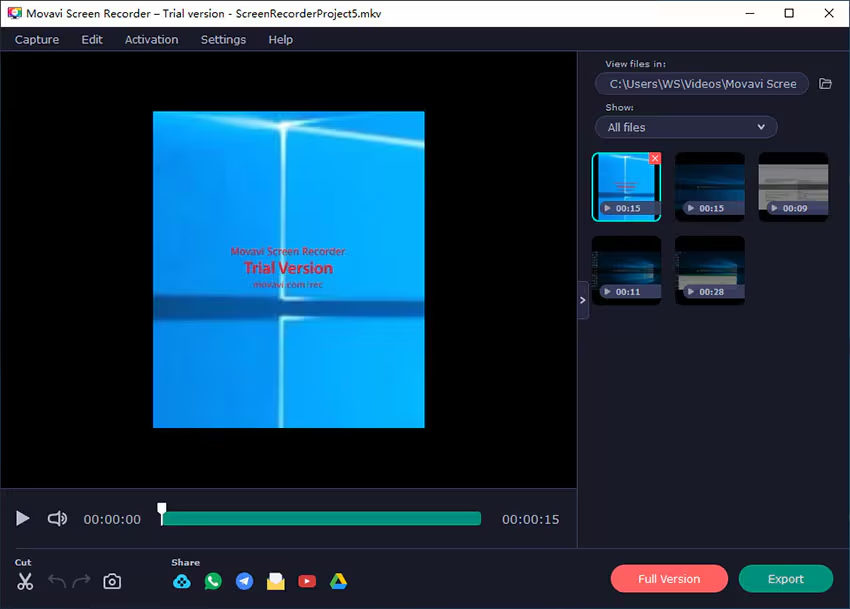Screen dimensions: 850x609
Task: Select the 00:28 video thumbnail
Action: (710, 268)
